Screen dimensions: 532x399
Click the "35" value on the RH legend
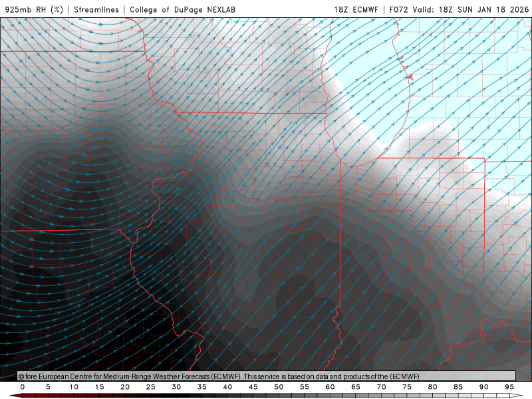click(x=202, y=387)
